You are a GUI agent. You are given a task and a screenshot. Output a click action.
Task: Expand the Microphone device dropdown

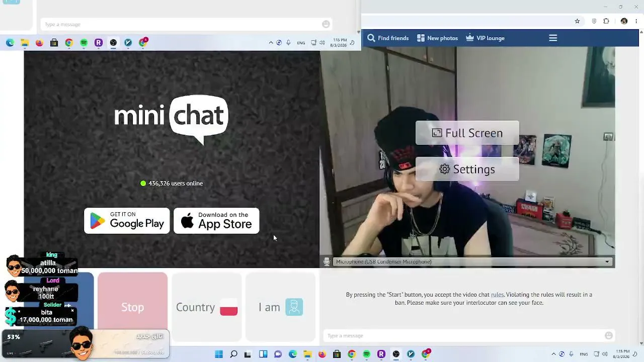coord(472,261)
